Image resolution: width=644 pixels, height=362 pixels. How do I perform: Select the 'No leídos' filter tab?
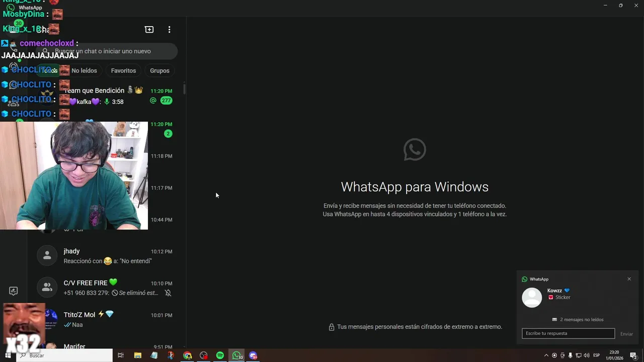tap(84, 70)
